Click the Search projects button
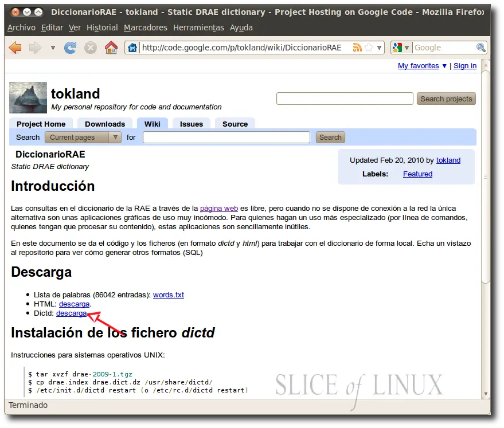 pos(446,99)
